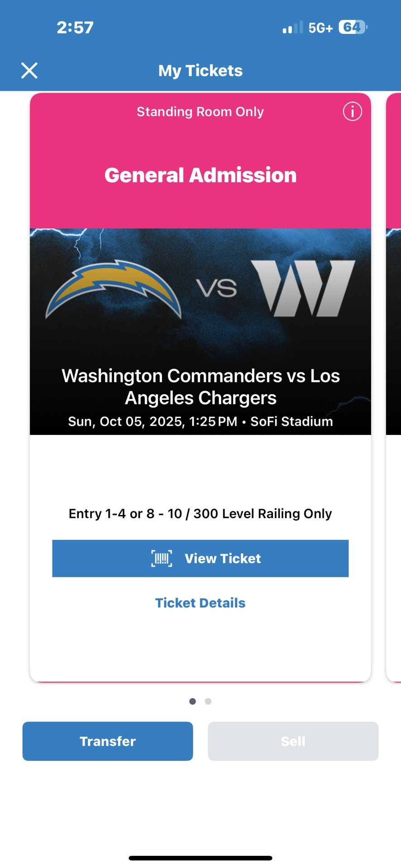Tap the ticket info circle icon

coord(352,111)
